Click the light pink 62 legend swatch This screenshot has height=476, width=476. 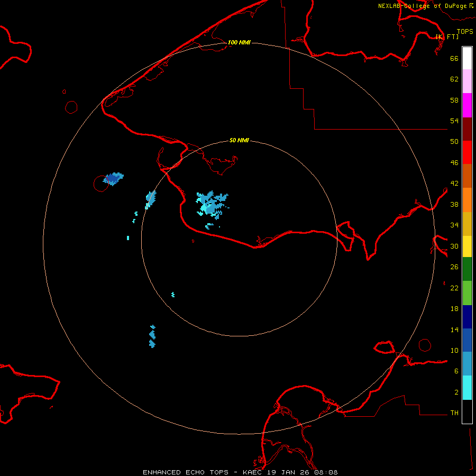pyautogui.click(x=467, y=81)
